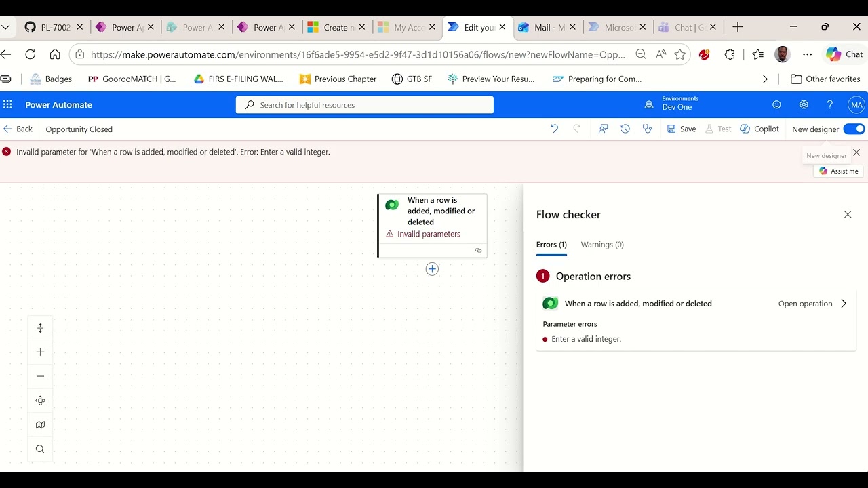Edit the flow name Opportunity Closed
868x488 pixels.
tap(79, 129)
